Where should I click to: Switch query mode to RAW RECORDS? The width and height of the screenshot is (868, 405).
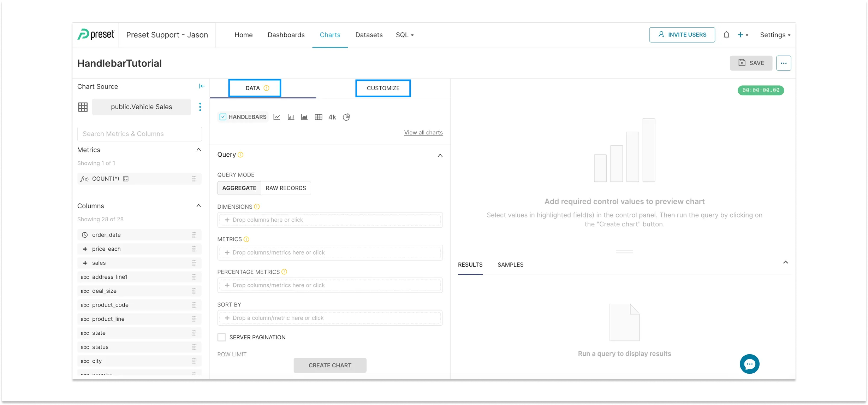[x=286, y=188]
